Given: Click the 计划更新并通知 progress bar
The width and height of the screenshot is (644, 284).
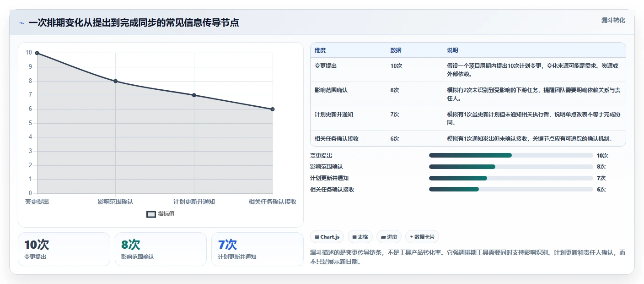Looking at the screenshot, I should pos(511,178).
